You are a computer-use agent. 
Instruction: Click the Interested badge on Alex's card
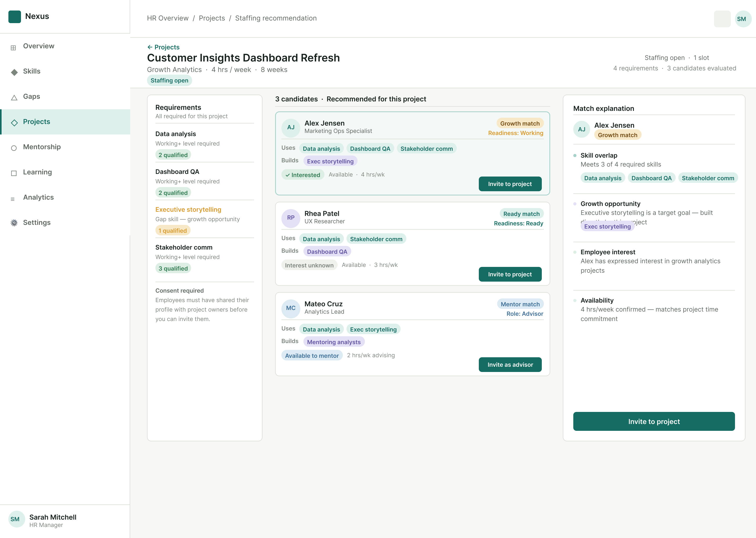[x=303, y=175]
